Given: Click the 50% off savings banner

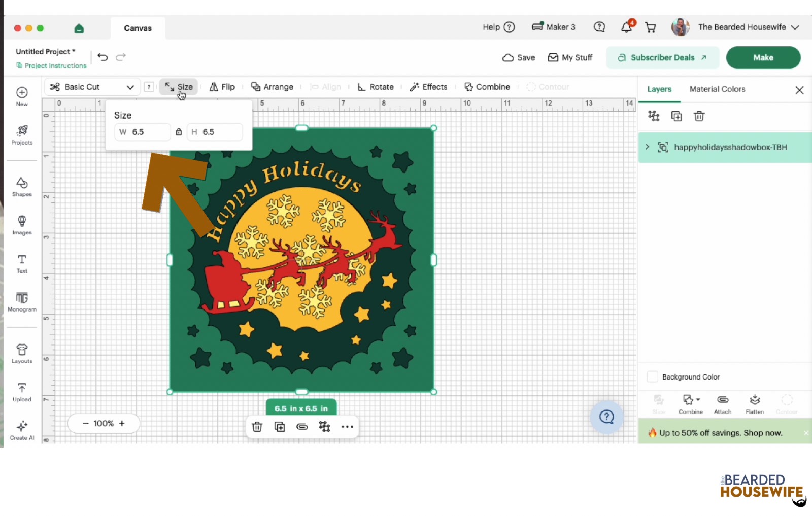Looking at the screenshot, I should point(720,433).
